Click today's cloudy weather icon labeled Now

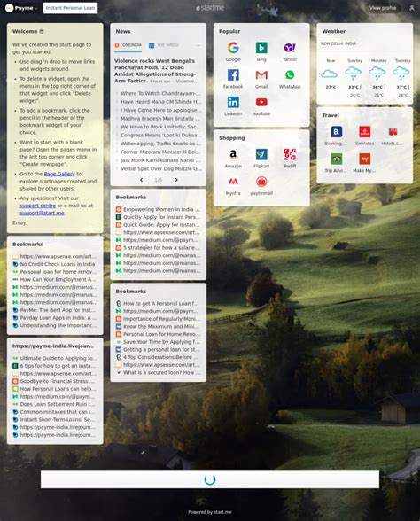330,74
